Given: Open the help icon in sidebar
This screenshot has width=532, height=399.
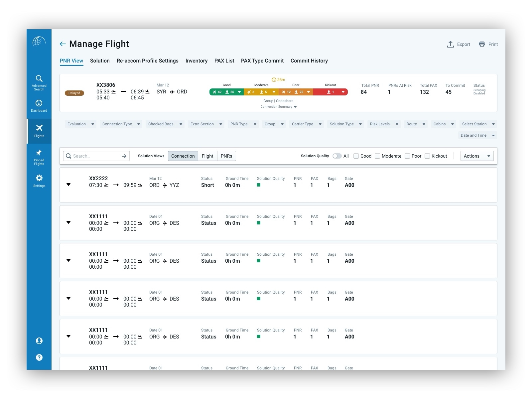Looking at the screenshot, I should (x=39, y=357).
